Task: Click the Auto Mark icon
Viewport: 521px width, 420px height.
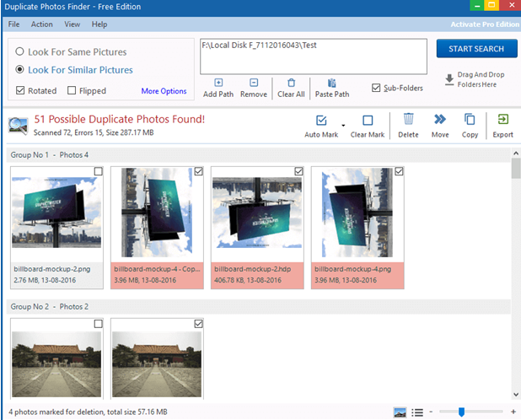Action: 321,120
